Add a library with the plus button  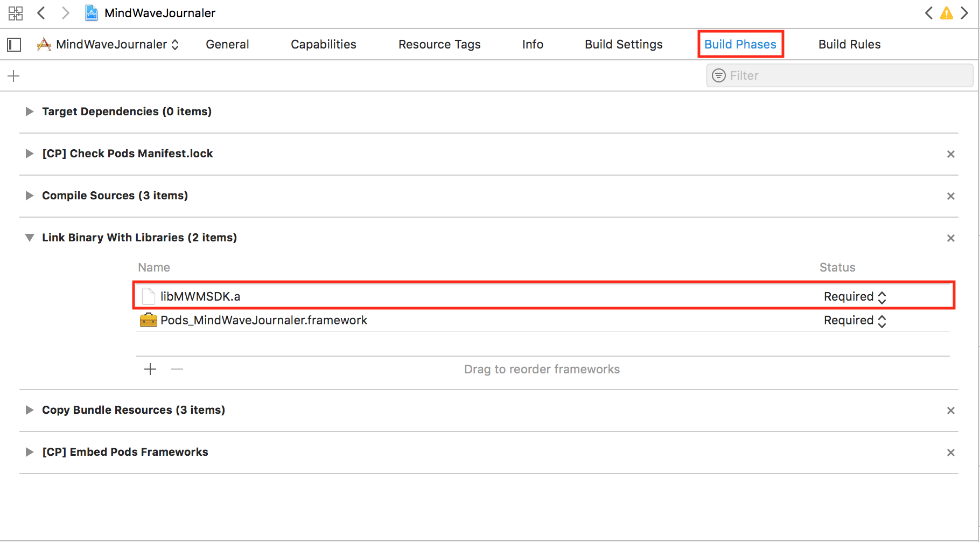point(150,369)
